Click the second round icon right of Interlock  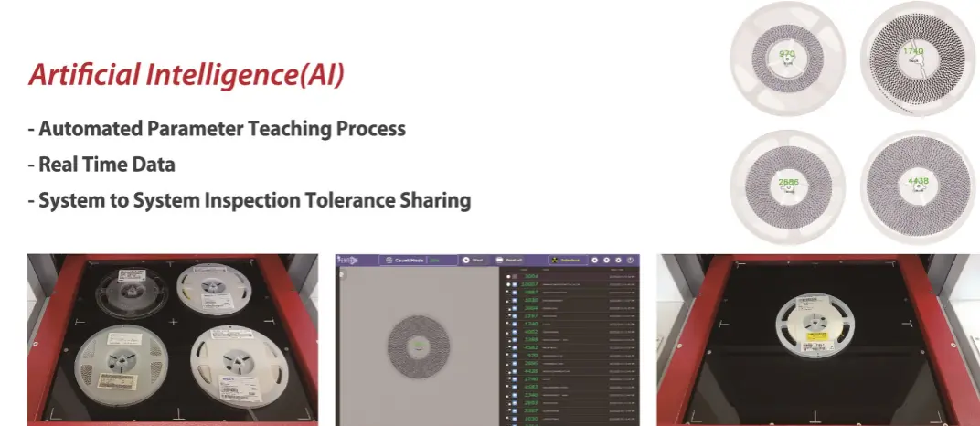coord(606,260)
